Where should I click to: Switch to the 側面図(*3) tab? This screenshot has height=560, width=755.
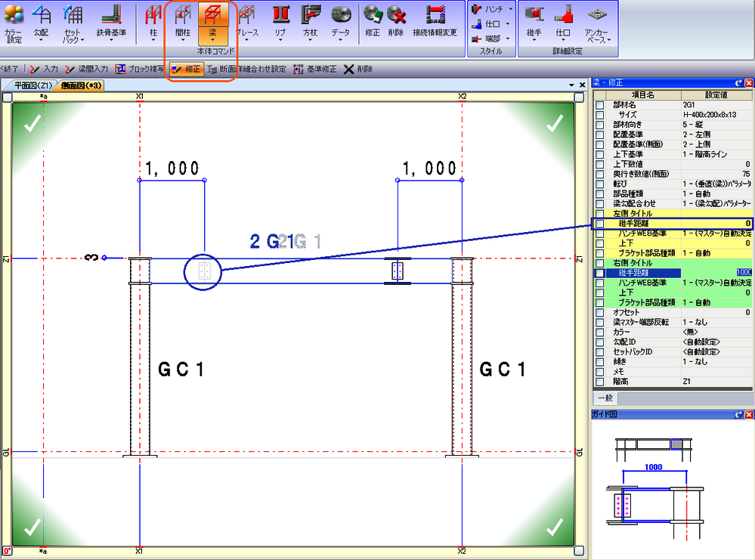tap(81, 85)
